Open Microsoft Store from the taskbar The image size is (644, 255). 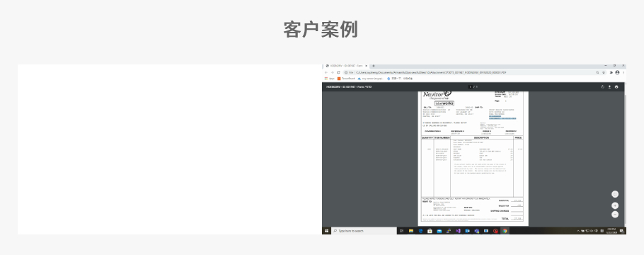(430, 231)
